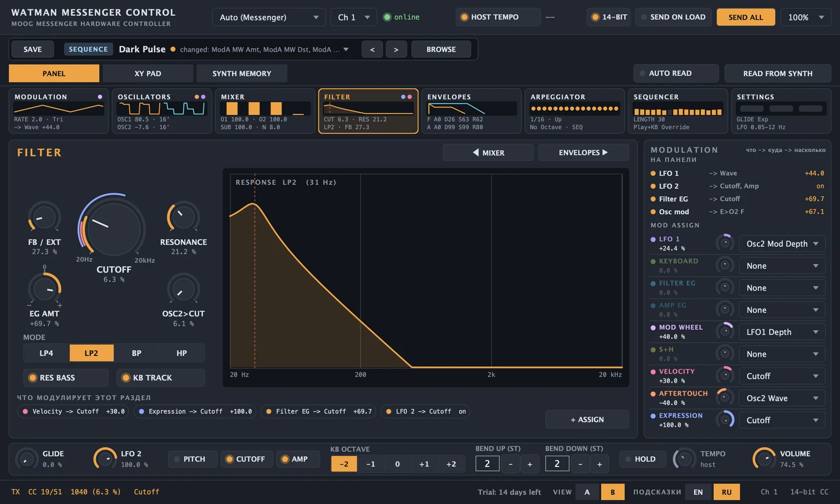
Task: Open the Mixer section card
Action: coord(265,111)
